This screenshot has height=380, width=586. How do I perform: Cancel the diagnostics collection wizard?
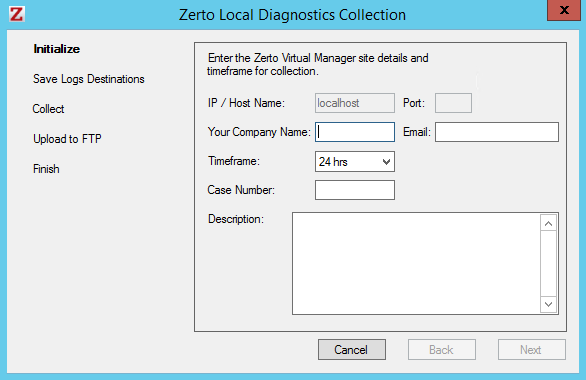coord(352,350)
